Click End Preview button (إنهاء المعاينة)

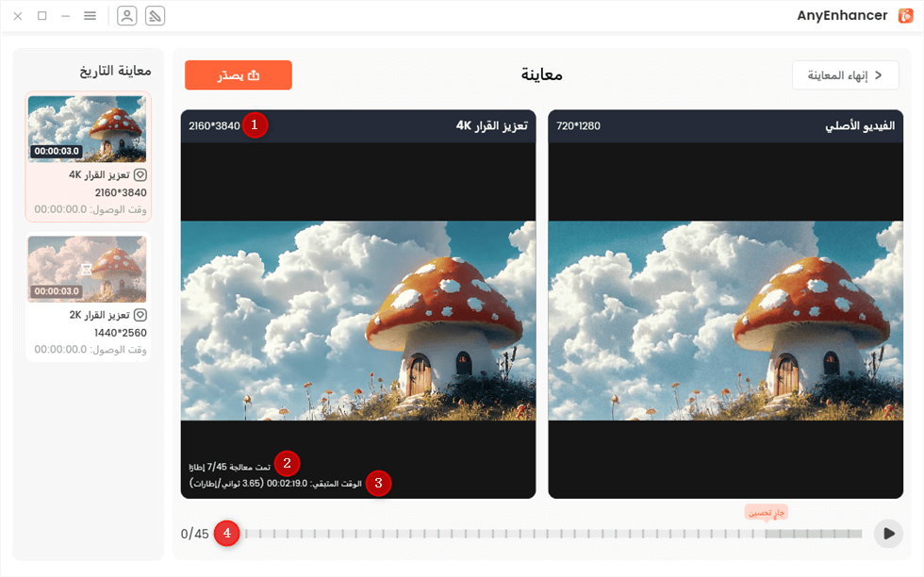(845, 74)
